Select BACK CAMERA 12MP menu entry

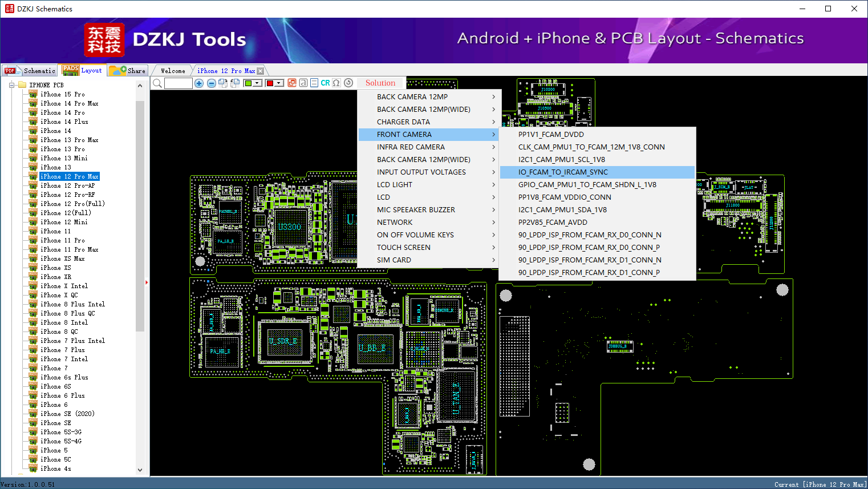click(x=429, y=97)
